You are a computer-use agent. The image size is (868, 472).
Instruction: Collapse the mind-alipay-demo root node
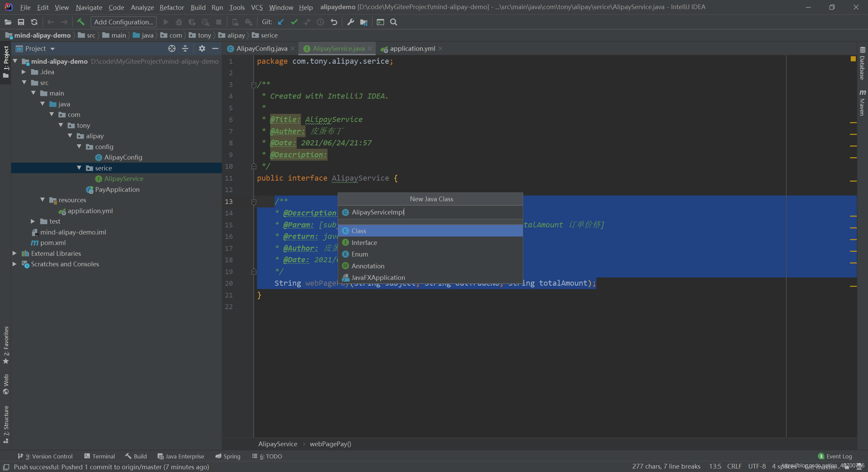15,61
